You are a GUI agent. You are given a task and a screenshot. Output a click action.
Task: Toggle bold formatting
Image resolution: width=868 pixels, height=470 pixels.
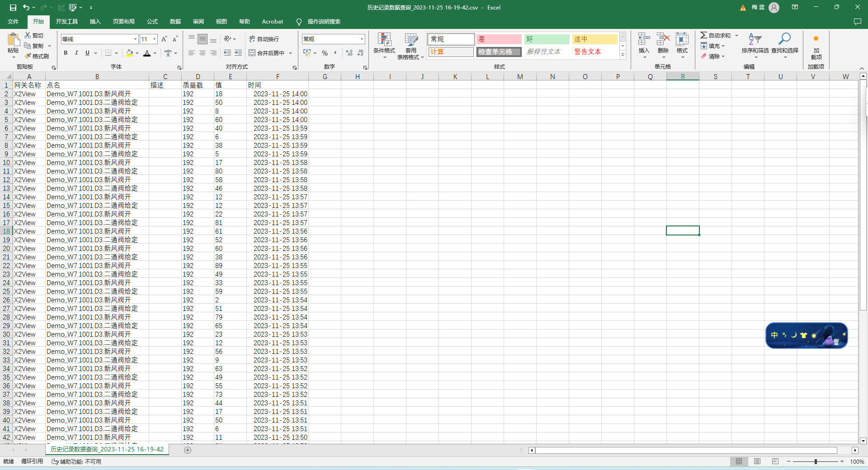tap(66, 53)
